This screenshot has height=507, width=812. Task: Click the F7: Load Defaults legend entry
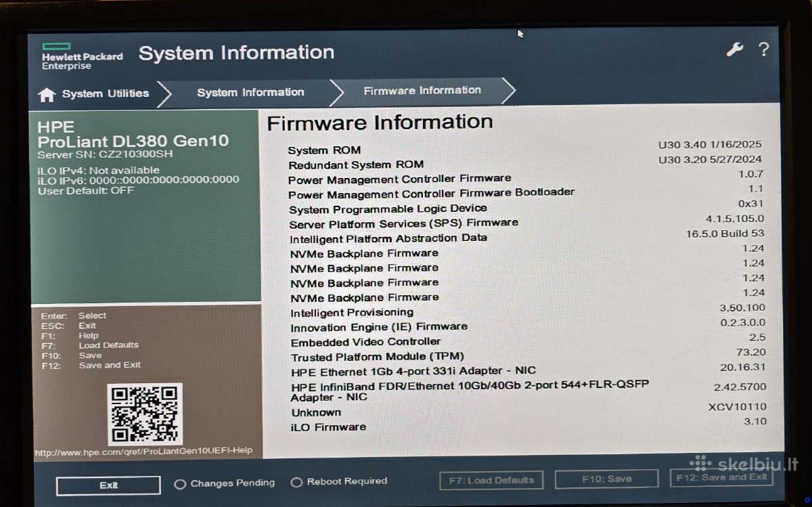click(x=90, y=345)
